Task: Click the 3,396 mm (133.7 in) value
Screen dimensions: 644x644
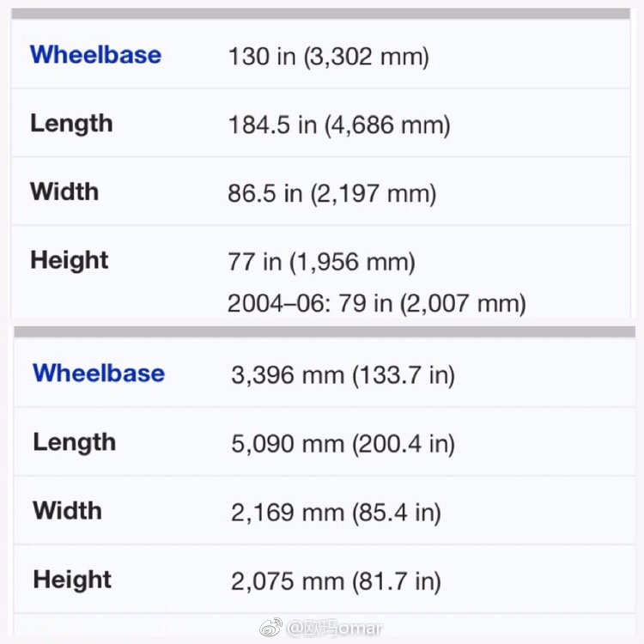Action: [343, 375]
